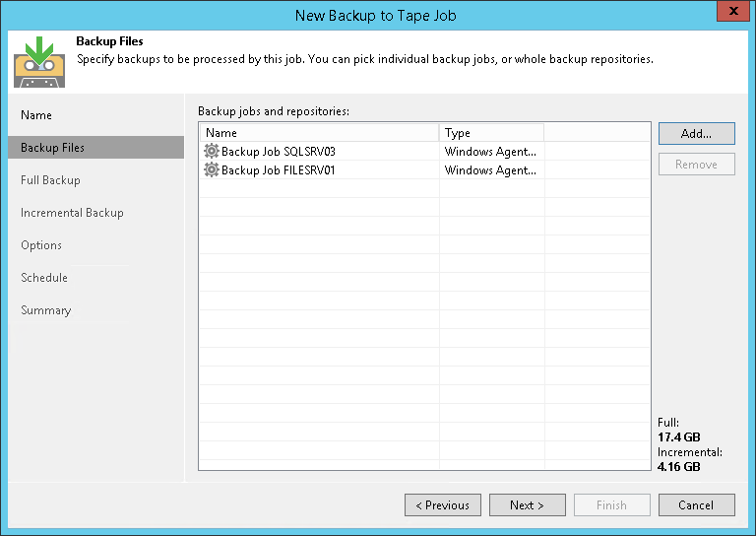Click Windows Agent type cell for SQLSRV03
Viewport: 756px width, 536px height.
(x=490, y=152)
